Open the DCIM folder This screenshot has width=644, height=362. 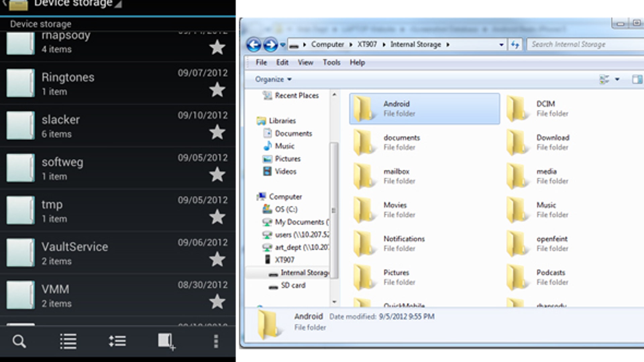545,108
